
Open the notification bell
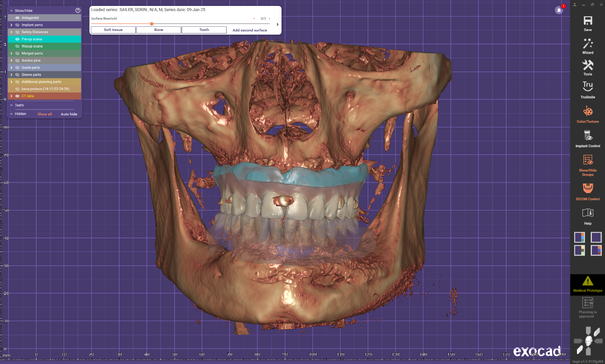pyautogui.click(x=559, y=10)
